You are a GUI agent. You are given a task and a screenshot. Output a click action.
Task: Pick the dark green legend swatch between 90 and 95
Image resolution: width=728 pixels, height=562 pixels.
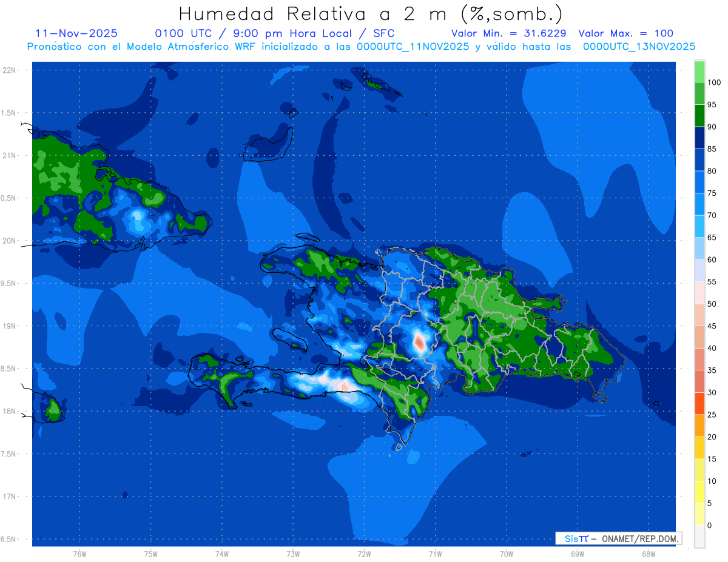(x=699, y=115)
